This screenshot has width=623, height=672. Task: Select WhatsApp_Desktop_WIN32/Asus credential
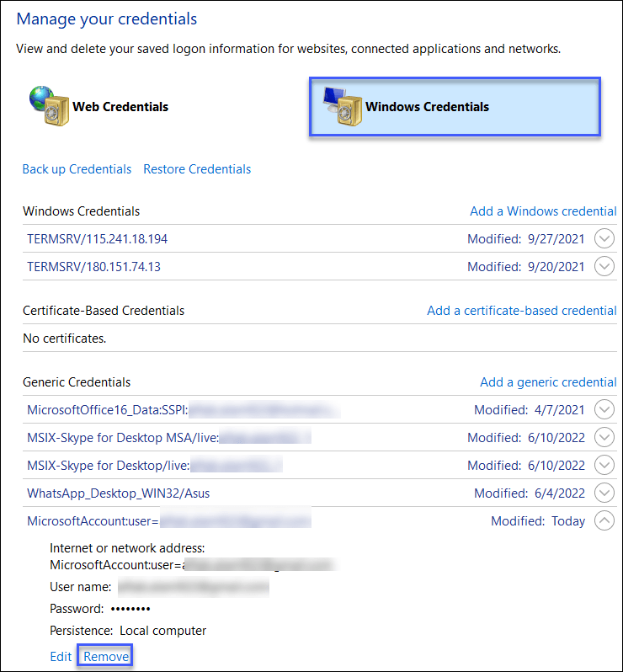point(118,493)
